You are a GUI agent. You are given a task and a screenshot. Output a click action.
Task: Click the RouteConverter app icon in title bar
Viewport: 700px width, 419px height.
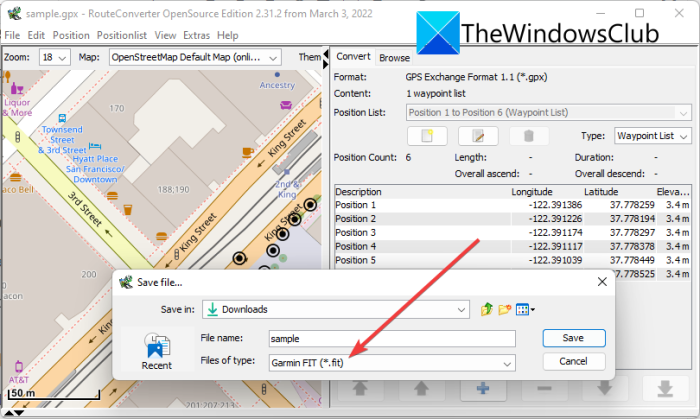click(x=14, y=13)
